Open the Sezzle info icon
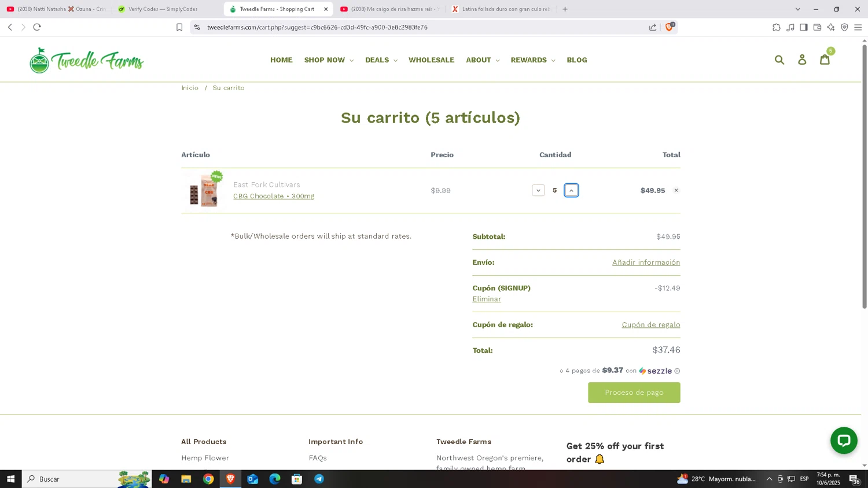 click(677, 371)
